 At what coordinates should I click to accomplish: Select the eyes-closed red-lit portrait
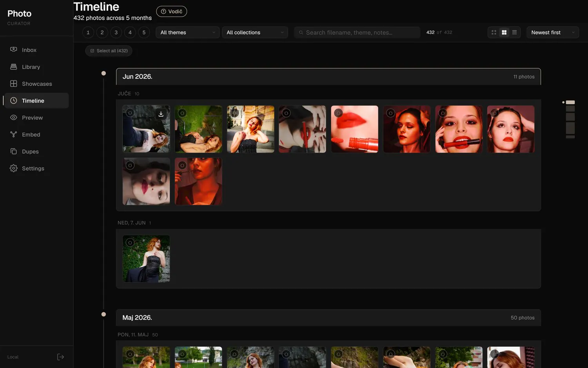pos(391,113)
